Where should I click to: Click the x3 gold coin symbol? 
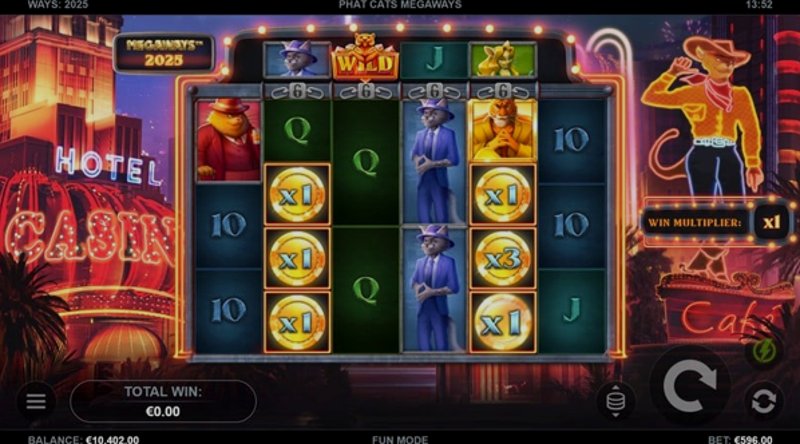[503, 259]
